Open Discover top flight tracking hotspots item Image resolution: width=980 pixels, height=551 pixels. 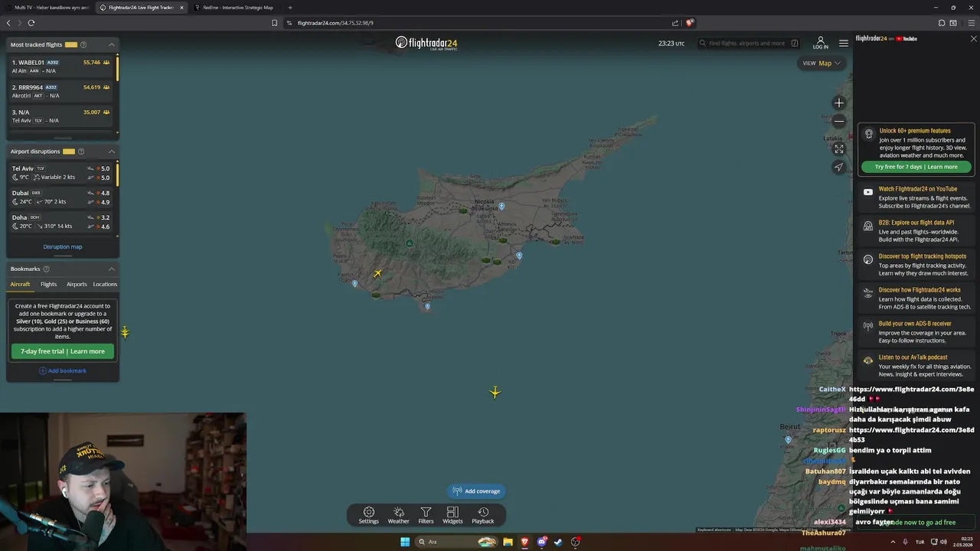(916, 265)
